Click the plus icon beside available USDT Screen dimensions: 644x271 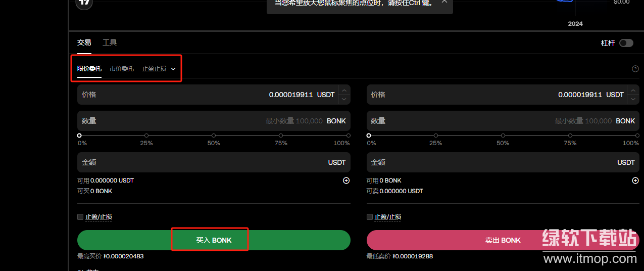346,180
